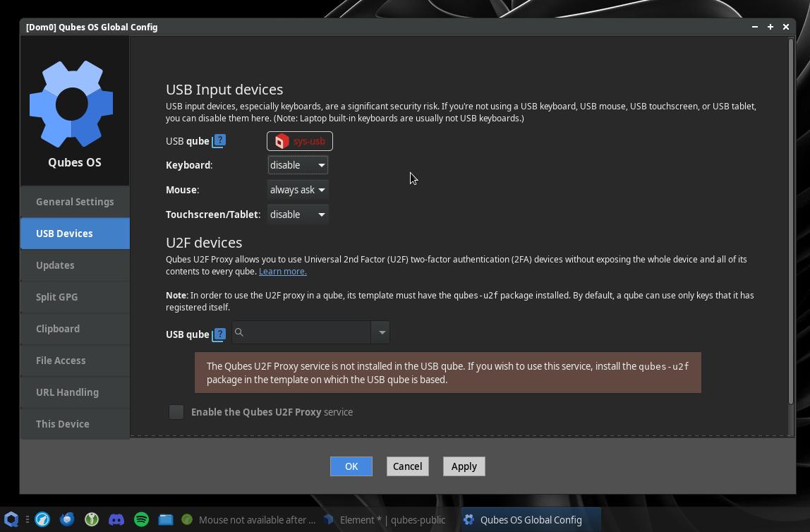Image resolution: width=810 pixels, height=532 pixels.
Task: Open Spotify from the taskbar
Action: point(141,520)
